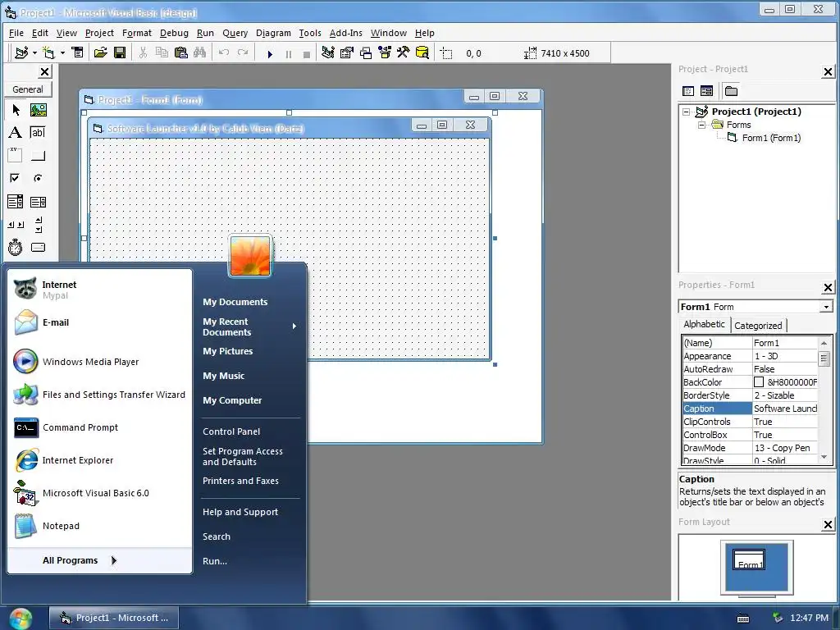This screenshot has height=630, width=840.
Task: Select the Pointer tool in the toolbox
Action: pyautogui.click(x=16, y=111)
